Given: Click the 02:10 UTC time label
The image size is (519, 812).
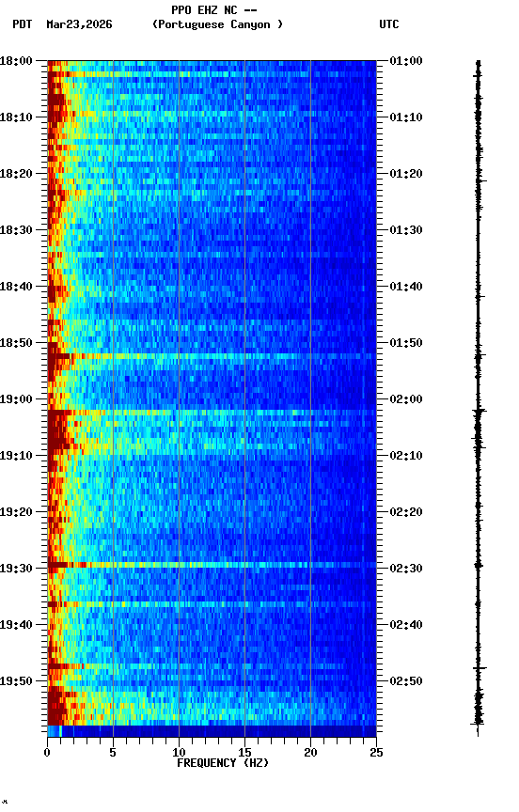Looking at the screenshot, I should tap(406, 456).
